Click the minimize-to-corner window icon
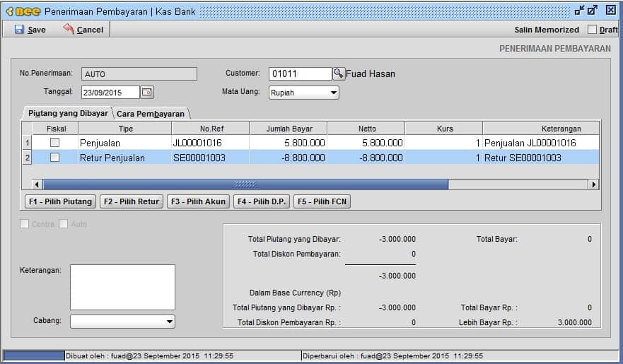This screenshot has width=623, height=364. [x=579, y=11]
